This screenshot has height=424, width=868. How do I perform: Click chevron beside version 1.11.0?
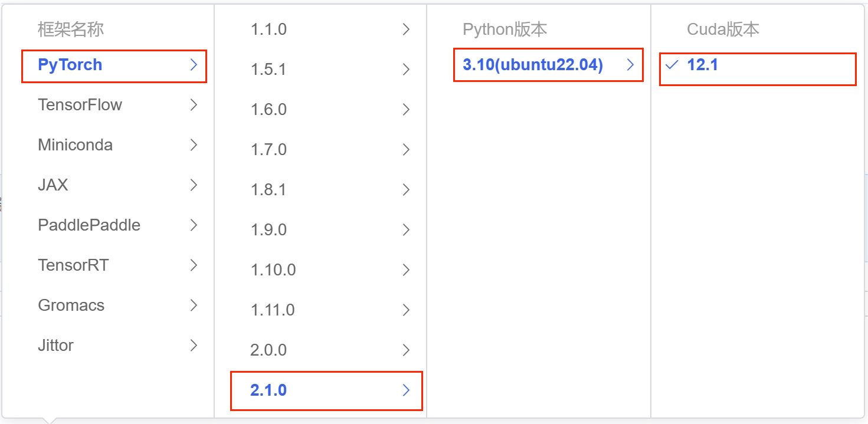tap(406, 310)
